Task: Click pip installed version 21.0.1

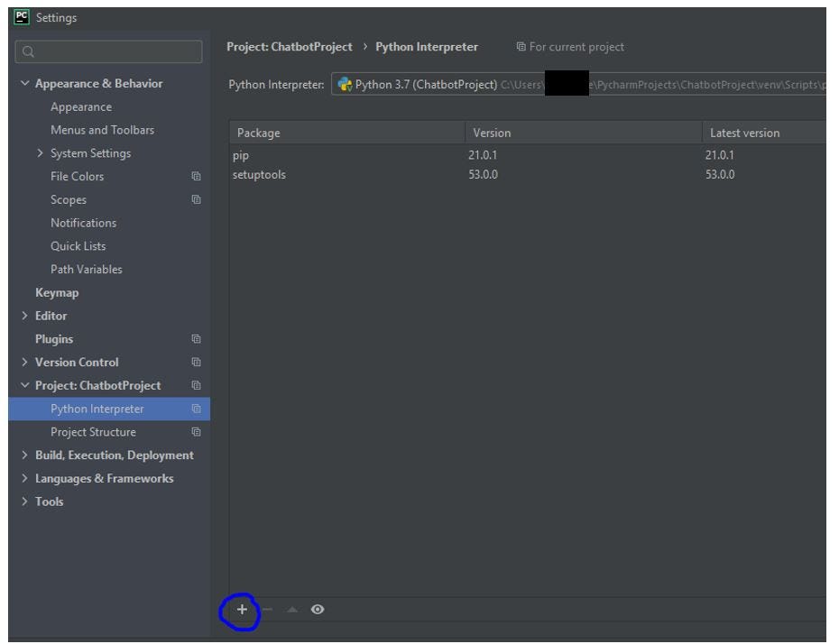Action: [x=483, y=155]
